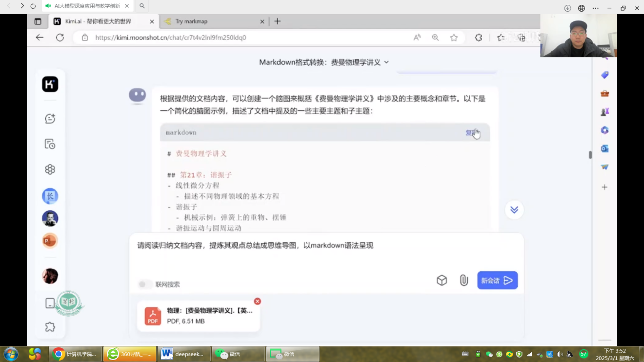The image size is (644, 362).
Task: Click the Kimi assistant avatar beside the reply
Action: 137,95
